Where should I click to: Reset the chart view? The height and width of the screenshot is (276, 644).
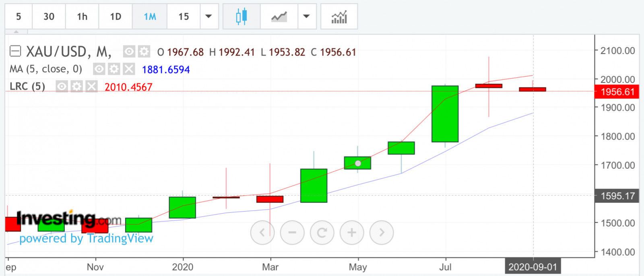click(x=322, y=232)
